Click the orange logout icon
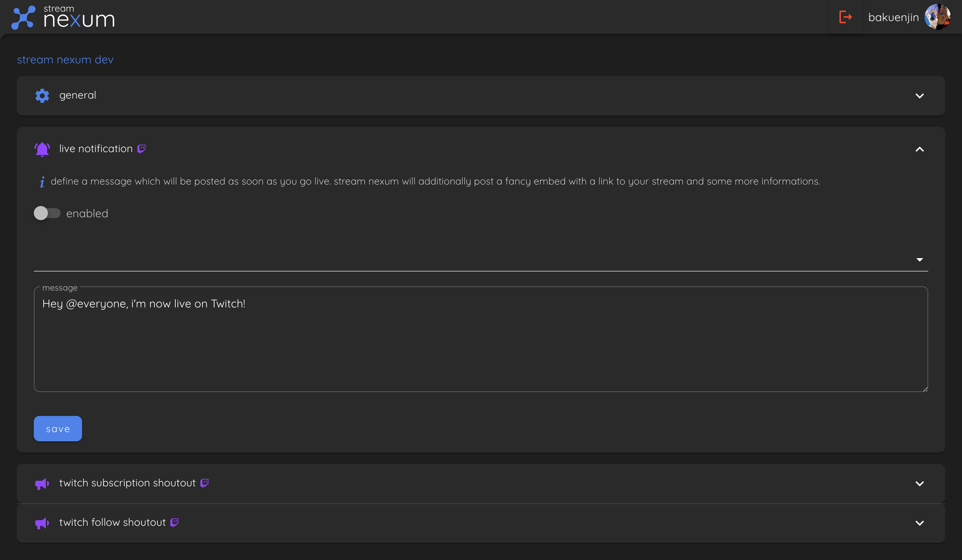Viewport: 962px width, 560px height. click(x=845, y=17)
